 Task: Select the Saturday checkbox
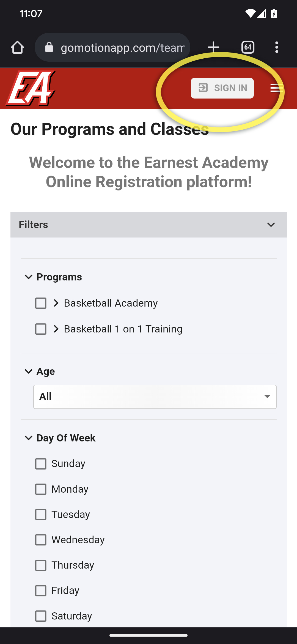pyautogui.click(x=41, y=616)
